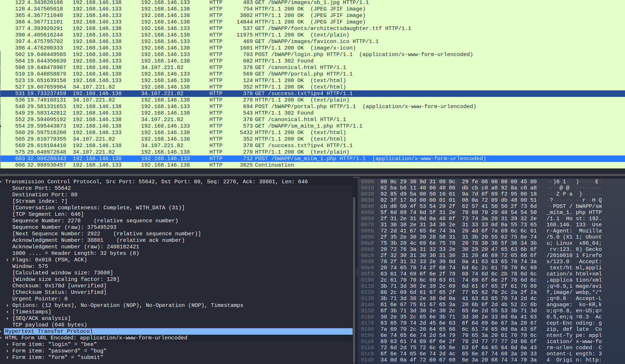Collapse the Transmission Control Protocol tree
Image resolution: width=625 pixels, height=364 pixels.
(1, 181)
